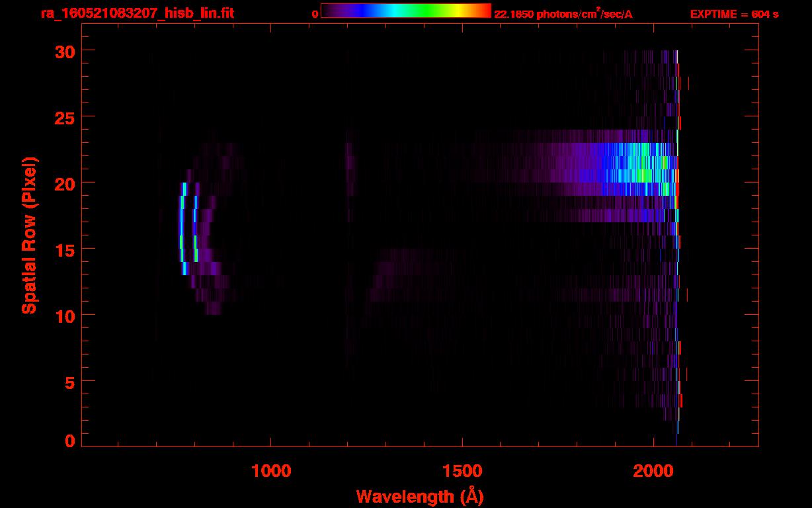Click the Wavelength (Å) axis title
The height and width of the screenshot is (508, 812).
[x=420, y=496]
